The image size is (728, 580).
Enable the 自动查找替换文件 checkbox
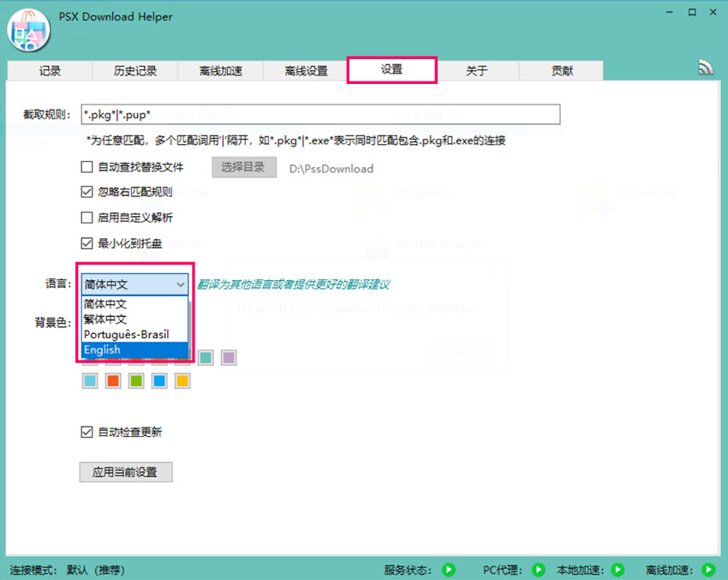click(87, 168)
